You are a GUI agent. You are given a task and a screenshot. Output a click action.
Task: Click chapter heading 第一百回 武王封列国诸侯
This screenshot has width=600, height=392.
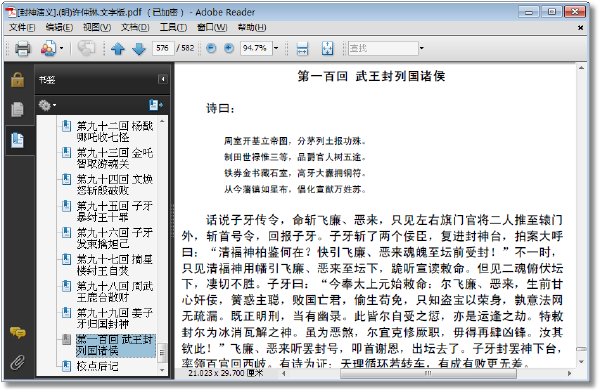[x=371, y=76]
